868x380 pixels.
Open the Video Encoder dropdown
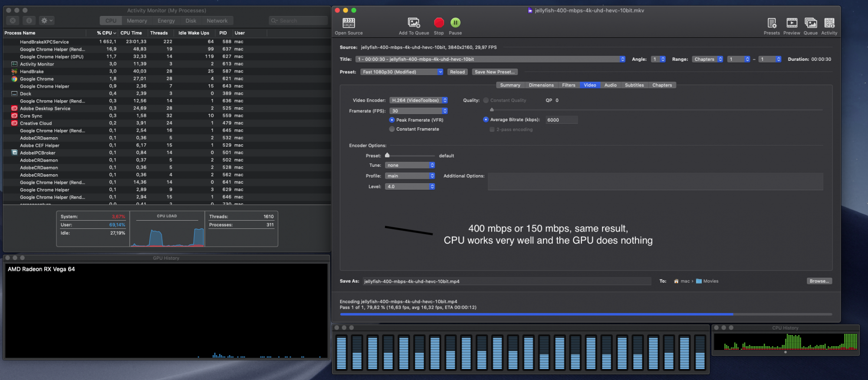tap(418, 100)
